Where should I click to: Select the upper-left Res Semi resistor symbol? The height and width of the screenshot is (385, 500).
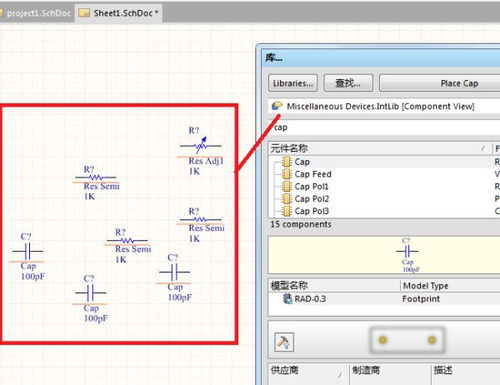coord(96,177)
